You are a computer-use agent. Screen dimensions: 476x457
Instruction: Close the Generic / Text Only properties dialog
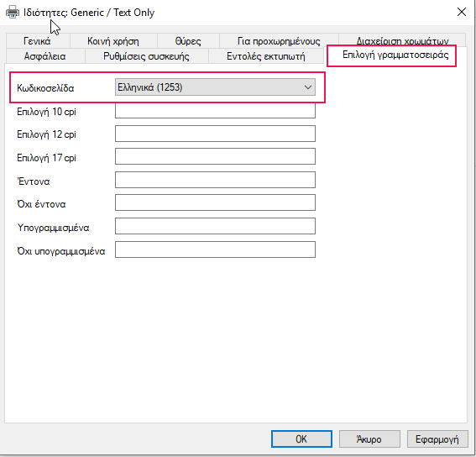pyautogui.click(x=462, y=12)
